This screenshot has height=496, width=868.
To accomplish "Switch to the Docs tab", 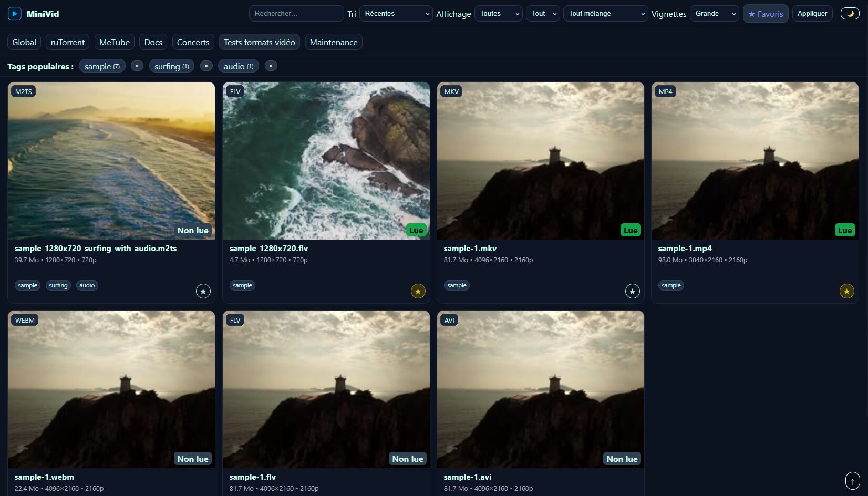I will [153, 42].
